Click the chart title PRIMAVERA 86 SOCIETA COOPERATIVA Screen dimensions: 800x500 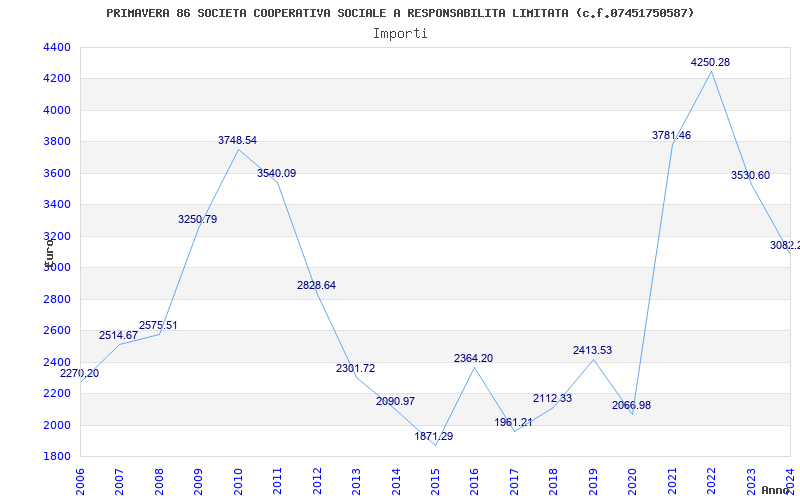coord(401,13)
